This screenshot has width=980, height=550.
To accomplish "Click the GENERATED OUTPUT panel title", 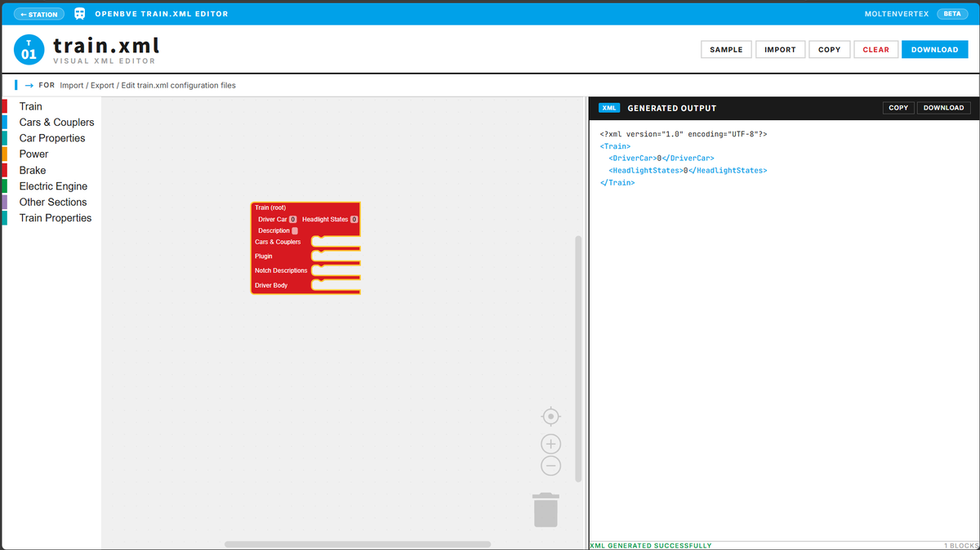I will tap(671, 108).
